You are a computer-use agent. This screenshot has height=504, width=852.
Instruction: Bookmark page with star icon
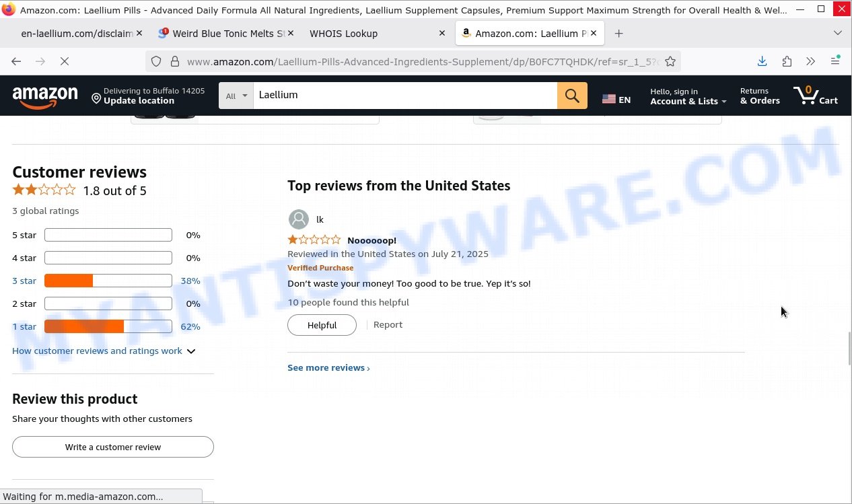[670, 61]
